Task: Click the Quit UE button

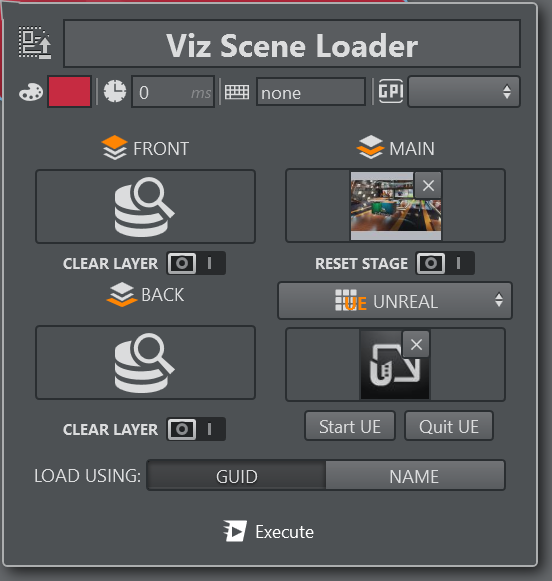Action: 449,426
